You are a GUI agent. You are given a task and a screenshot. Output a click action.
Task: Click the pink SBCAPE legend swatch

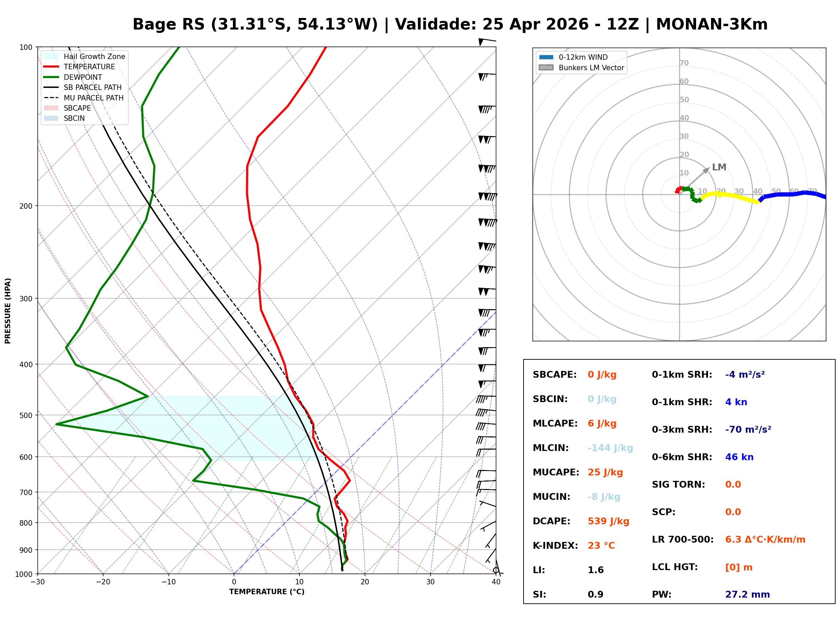[51, 108]
